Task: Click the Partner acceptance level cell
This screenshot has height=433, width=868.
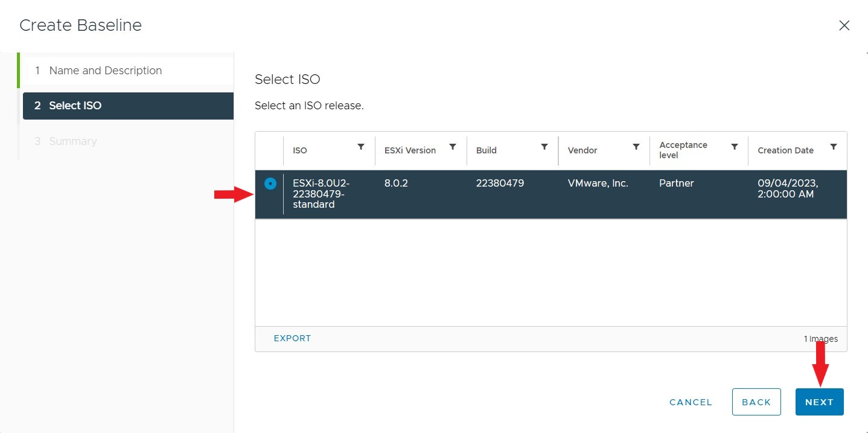Action: (x=677, y=183)
